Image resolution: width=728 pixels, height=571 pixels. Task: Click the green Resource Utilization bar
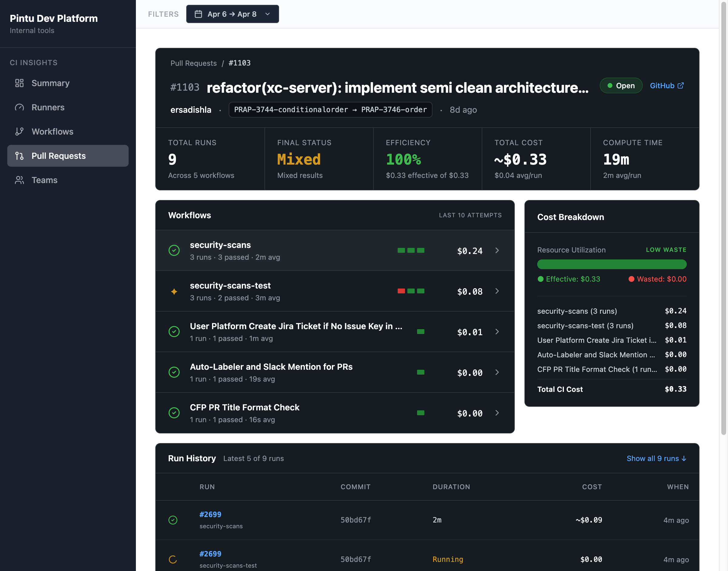click(x=612, y=265)
